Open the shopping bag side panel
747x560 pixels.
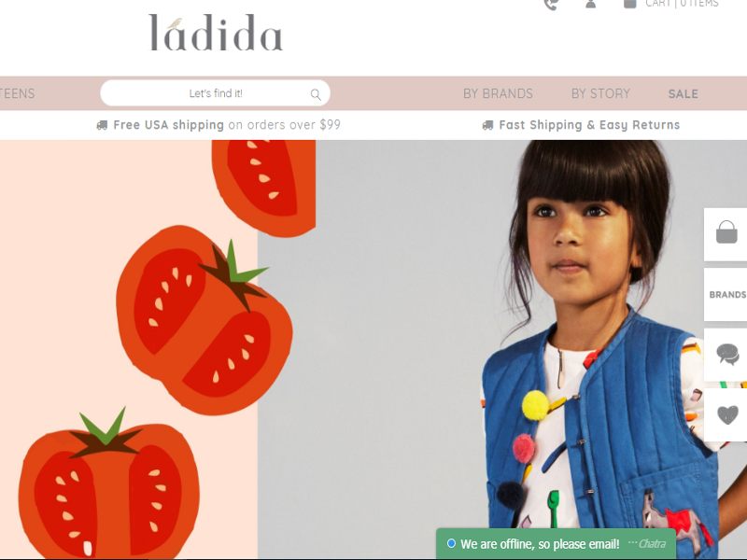pos(726,234)
